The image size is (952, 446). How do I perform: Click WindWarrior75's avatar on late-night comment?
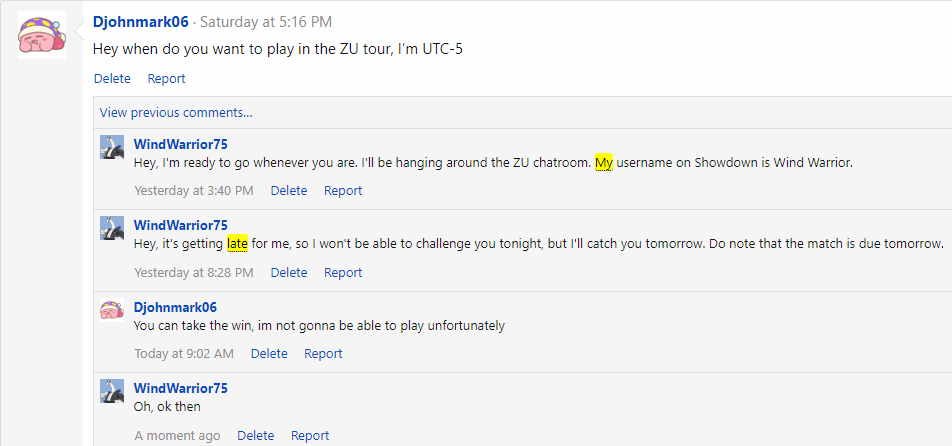112,228
